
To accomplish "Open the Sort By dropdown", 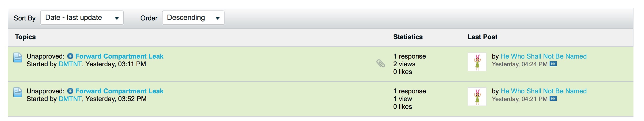I will (82, 18).
